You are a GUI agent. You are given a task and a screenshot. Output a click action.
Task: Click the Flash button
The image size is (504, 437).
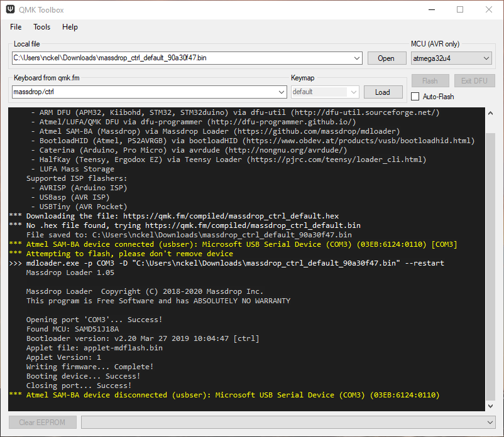[x=430, y=81]
